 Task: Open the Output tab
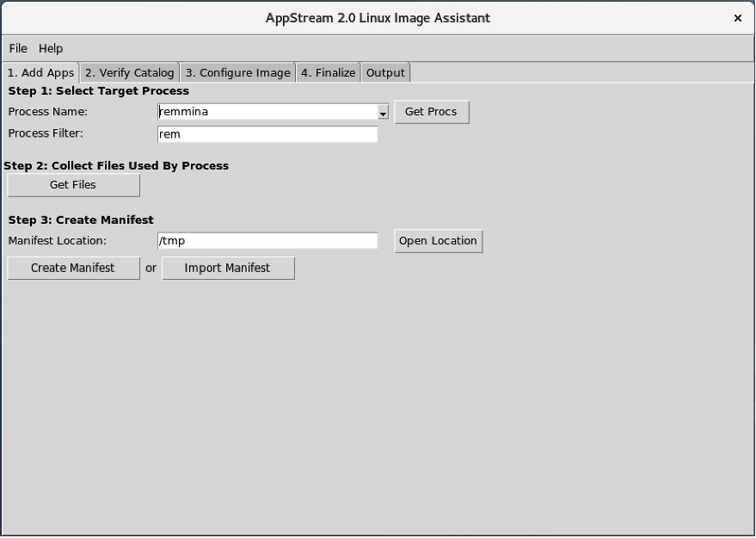(x=384, y=72)
